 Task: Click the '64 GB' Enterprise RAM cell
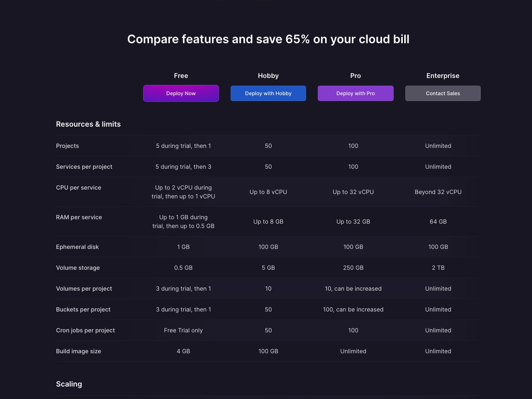tap(438, 221)
